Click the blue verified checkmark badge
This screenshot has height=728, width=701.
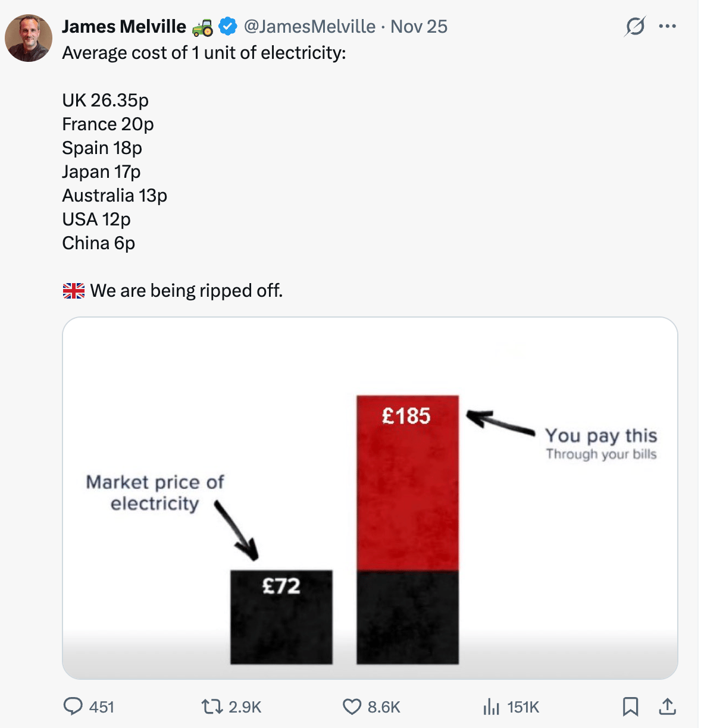228,27
